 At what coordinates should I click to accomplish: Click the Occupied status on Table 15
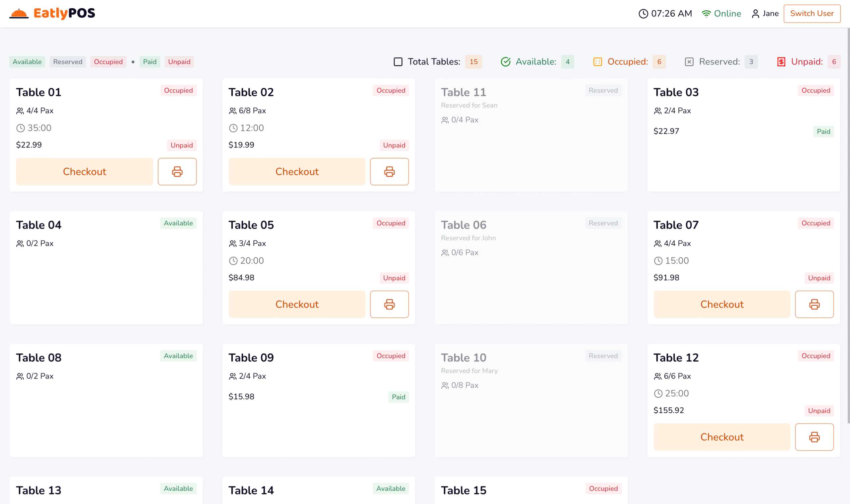point(603,489)
